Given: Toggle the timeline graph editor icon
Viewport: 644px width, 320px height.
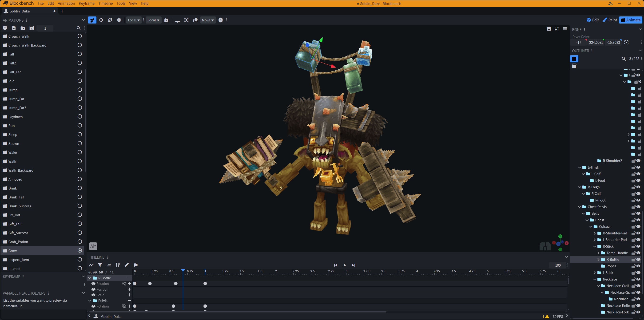Looking at the screenshot, I should click(91, 265).
